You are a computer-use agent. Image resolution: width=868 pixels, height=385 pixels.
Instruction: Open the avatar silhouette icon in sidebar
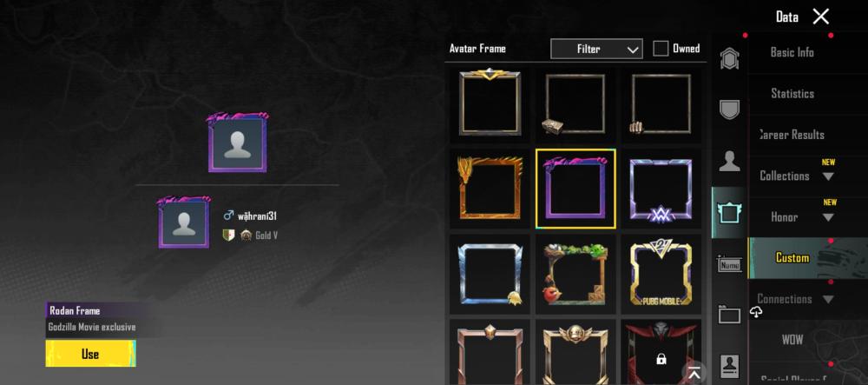pyautogui.click(x=729, y=161)
